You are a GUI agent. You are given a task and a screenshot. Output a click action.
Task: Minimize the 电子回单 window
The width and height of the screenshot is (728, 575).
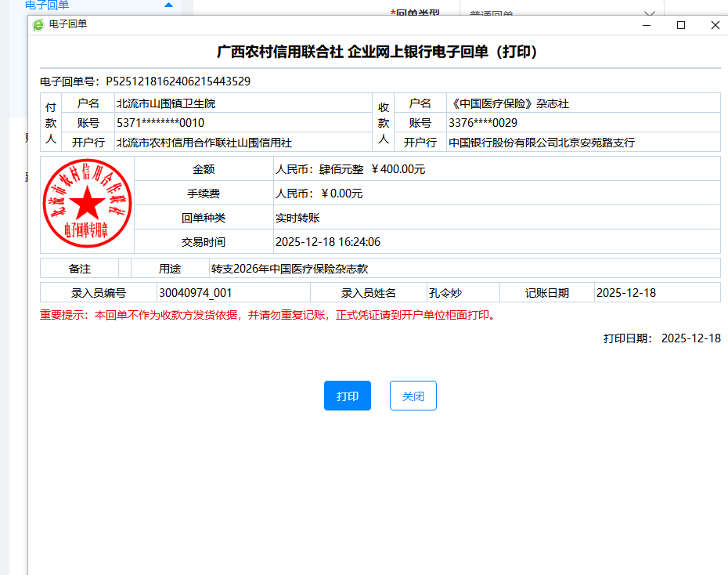point(647,25)
